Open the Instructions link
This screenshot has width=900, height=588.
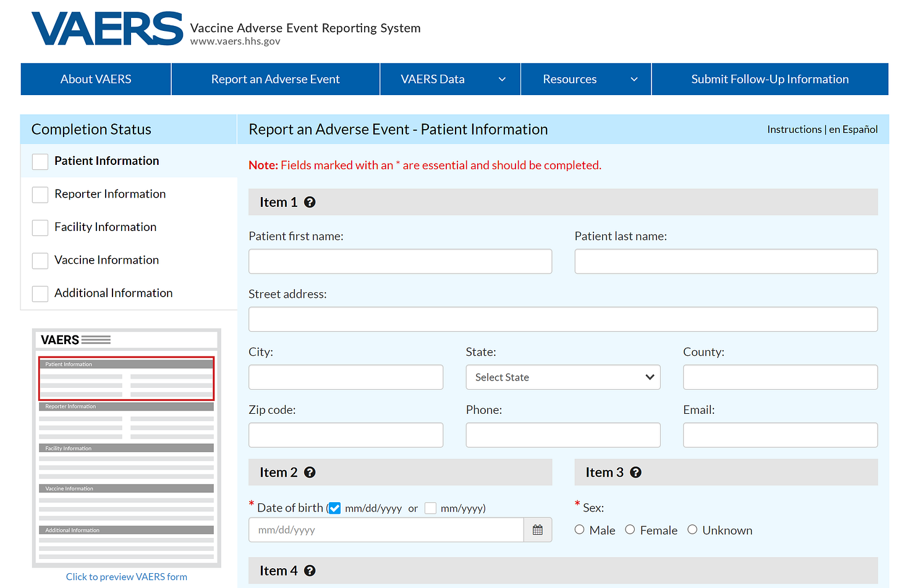[x=794, y=129]
